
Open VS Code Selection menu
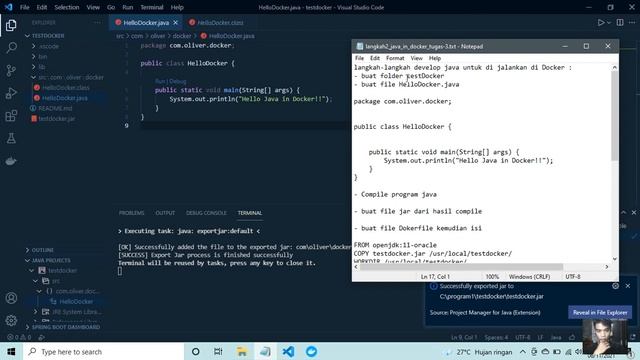[67, 7]
